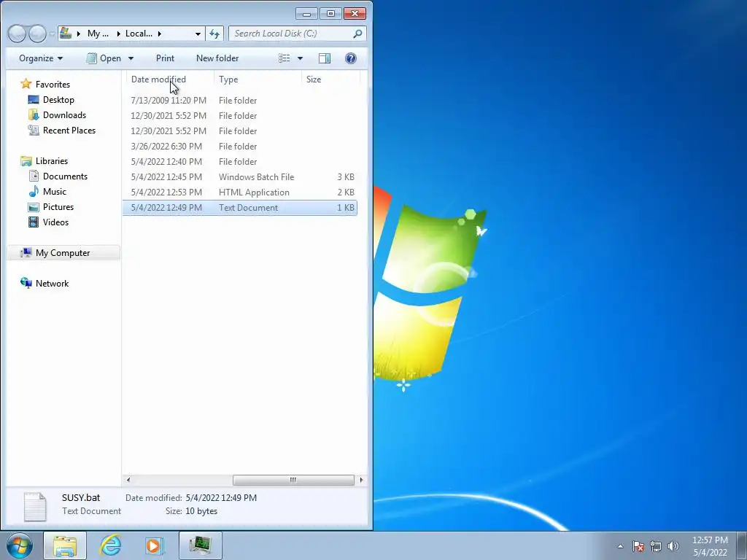Click the My breadcrumb segment
This screenshot has height=560, width=747.
[x=98, y=34]
